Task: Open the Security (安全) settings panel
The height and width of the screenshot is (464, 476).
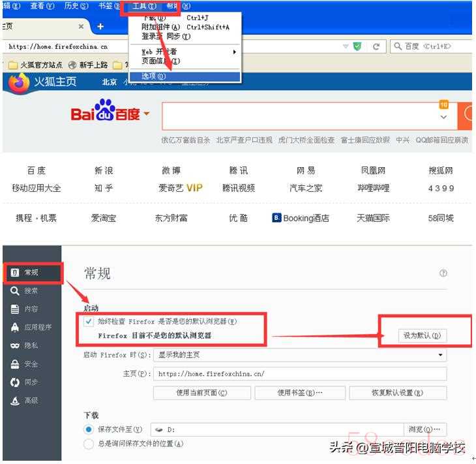Action: 31,364
